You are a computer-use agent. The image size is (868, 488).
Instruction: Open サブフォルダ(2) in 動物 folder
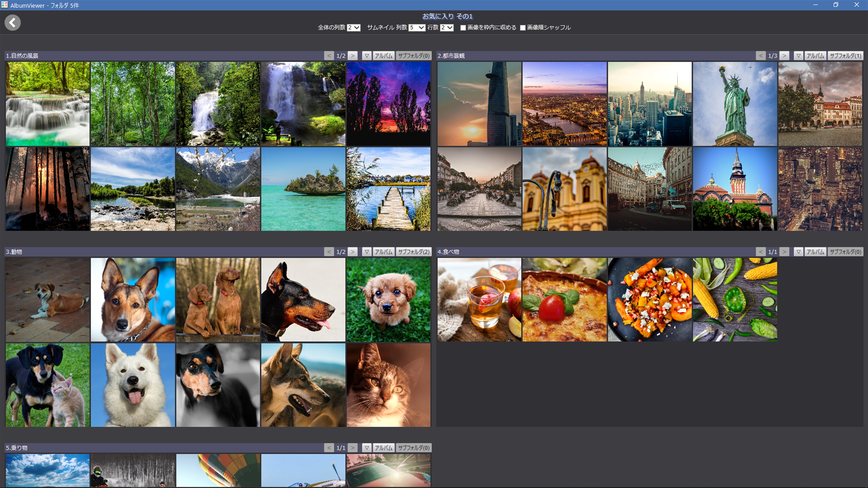pos(413,252)
